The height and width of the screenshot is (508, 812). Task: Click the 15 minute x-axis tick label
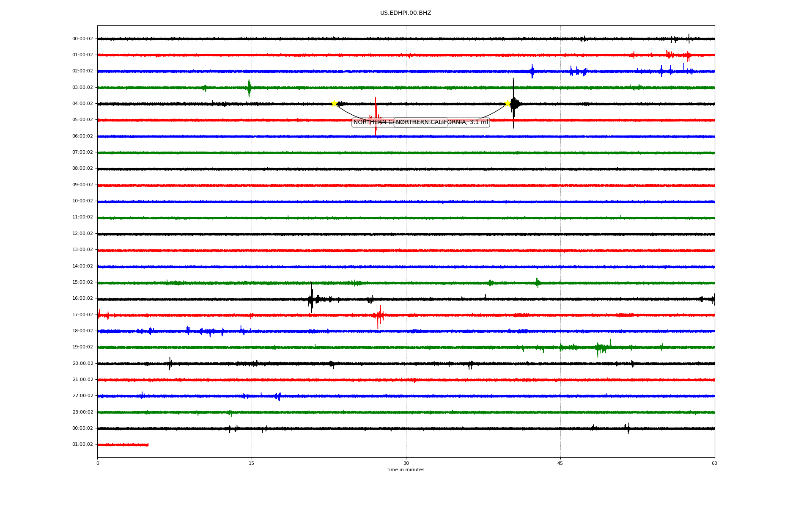(252, 463)
